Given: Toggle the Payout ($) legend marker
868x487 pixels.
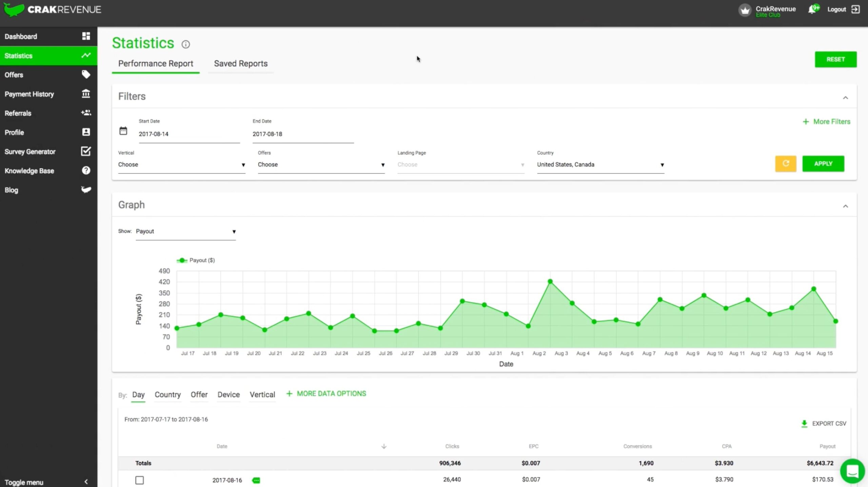Looking at the screenshot, I should (x=182, y=260).
